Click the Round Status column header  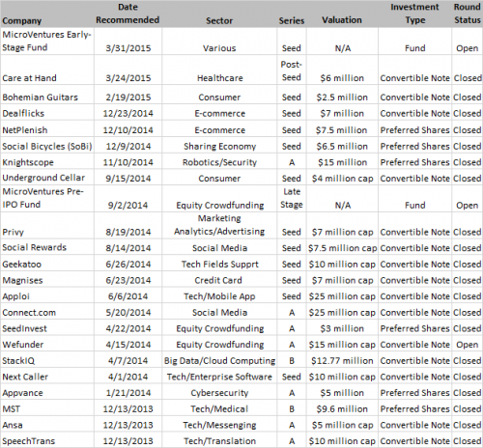[x=468, y=14]
